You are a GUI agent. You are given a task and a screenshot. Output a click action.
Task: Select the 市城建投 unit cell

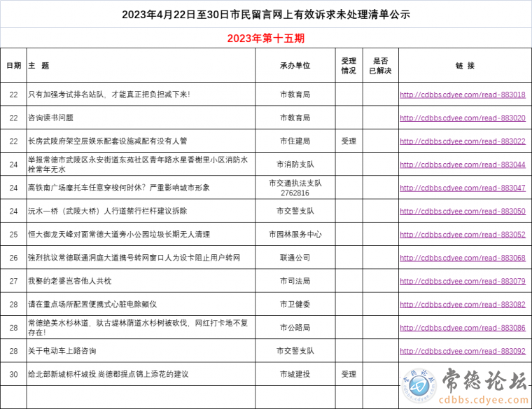click(295, 374)
